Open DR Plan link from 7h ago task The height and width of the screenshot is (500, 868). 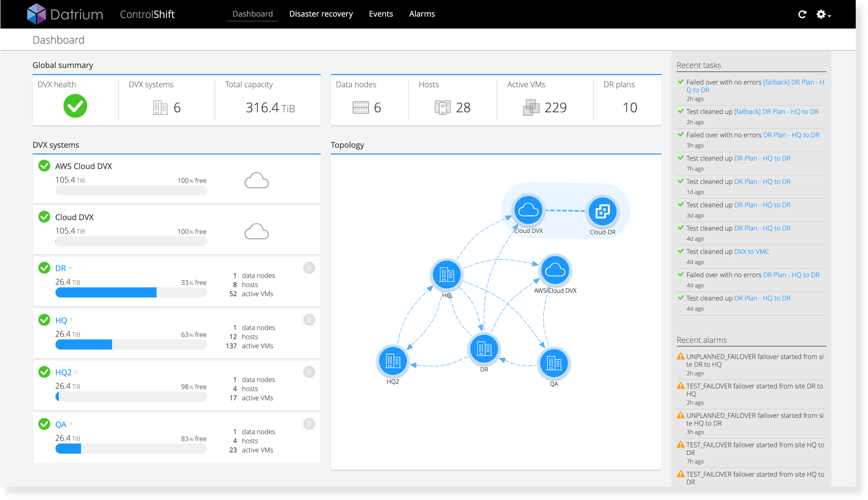pos(762,158)
